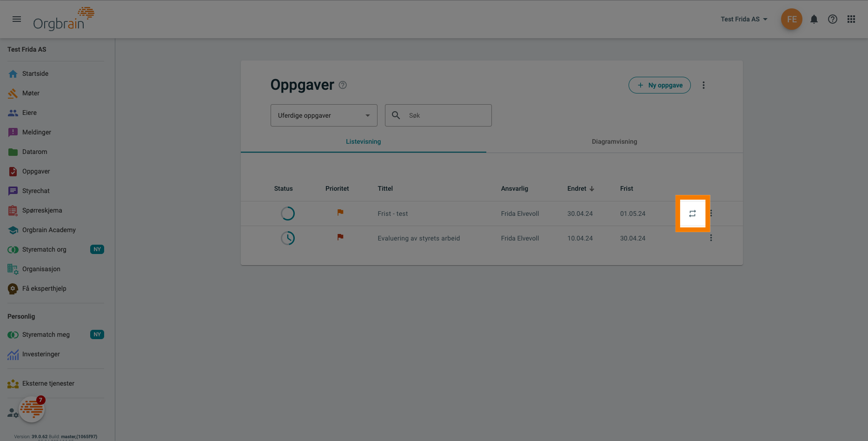Click Frida Elvevoll in the Frist - test row
This screenshot has width=868, height=441.
click(x=520, y=214)
